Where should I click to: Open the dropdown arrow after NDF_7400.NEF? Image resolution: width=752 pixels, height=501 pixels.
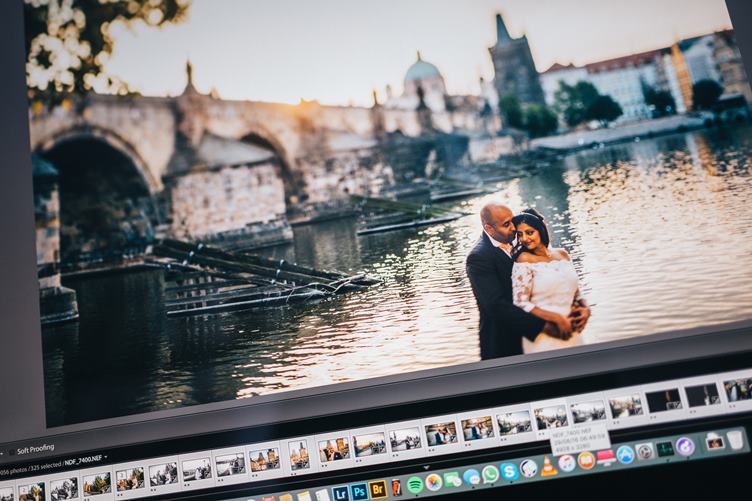click(x=106, y=457)
